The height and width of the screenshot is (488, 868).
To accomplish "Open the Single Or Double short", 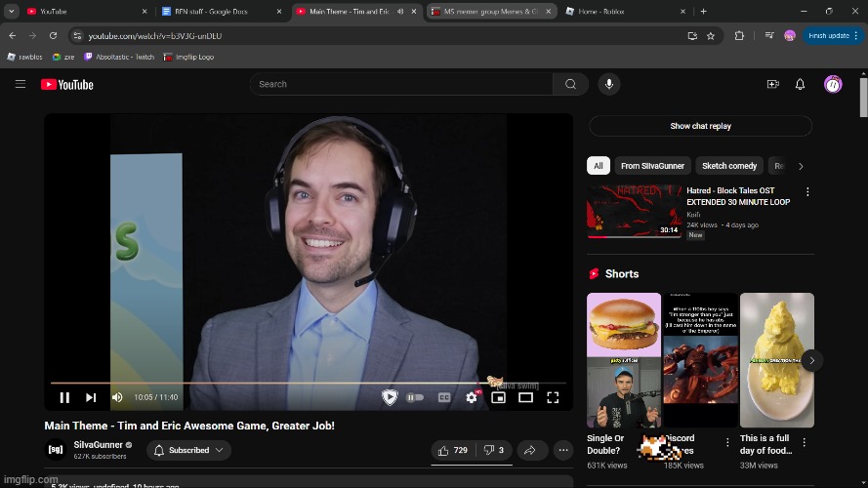I will [x=624, y=359].
